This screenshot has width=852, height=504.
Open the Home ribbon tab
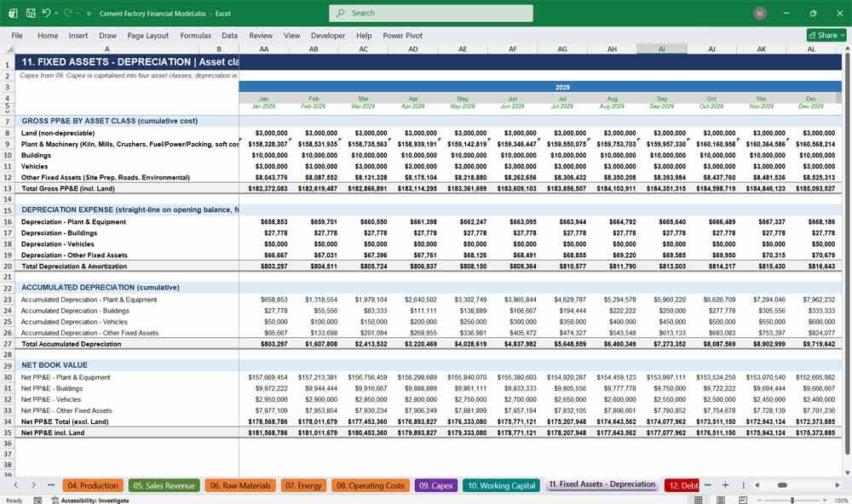click(x=48, y=35)
